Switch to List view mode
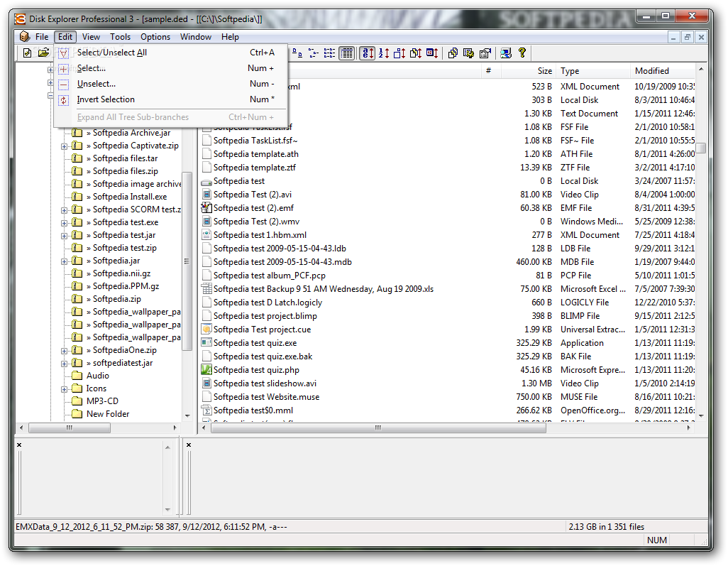Screen dimensions: 728x566 click(x=330, y=53)
